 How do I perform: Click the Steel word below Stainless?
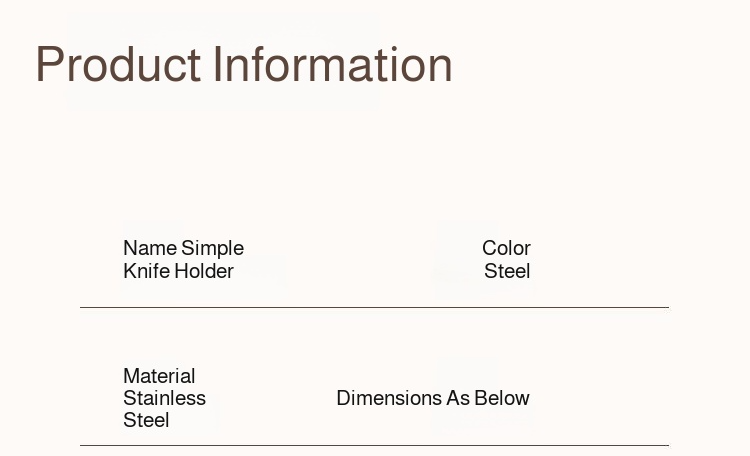[x=146, y=420]
